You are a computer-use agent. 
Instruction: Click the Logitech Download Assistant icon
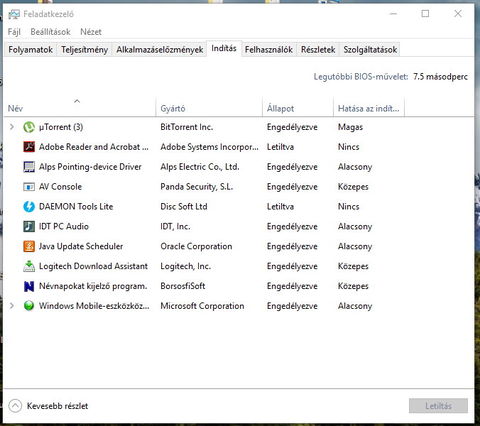point(29,266)
